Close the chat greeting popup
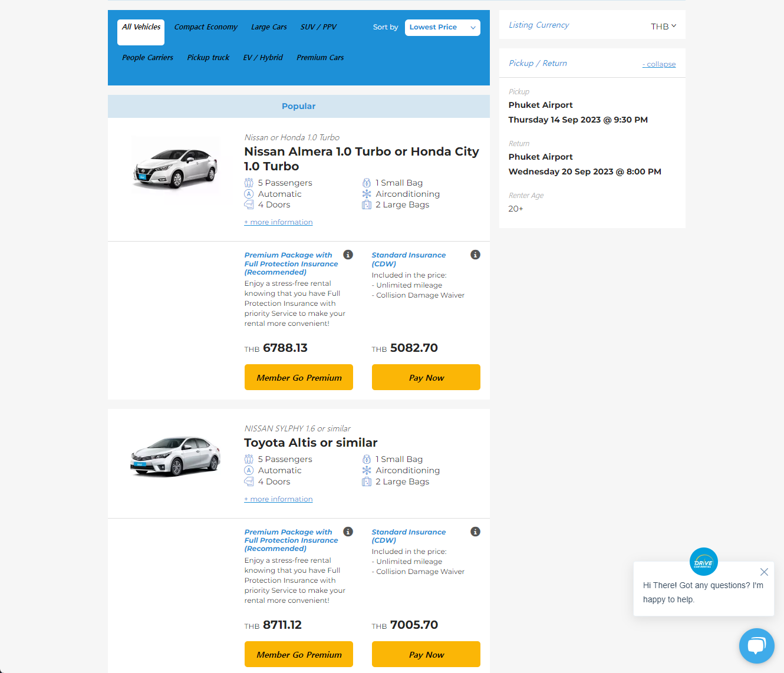Screen dimensions: 784x673 (x=764, y=572)
